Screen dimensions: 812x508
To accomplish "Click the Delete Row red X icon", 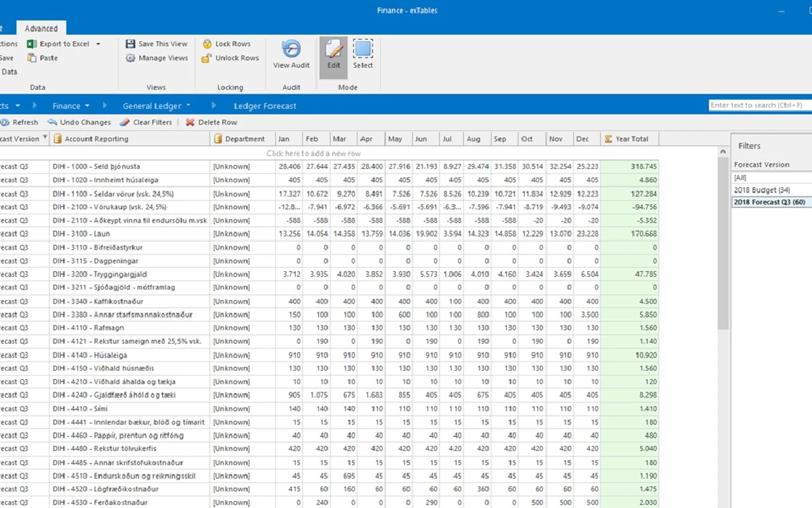I will [190, 122].
